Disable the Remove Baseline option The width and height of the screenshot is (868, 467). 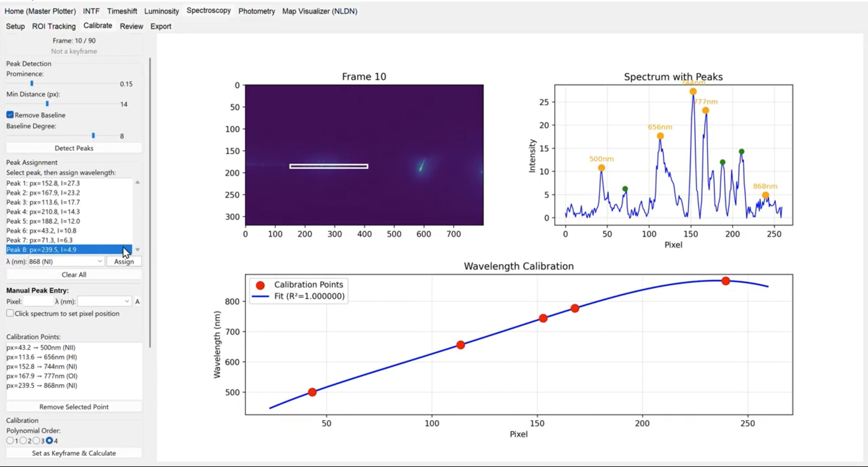10,115
